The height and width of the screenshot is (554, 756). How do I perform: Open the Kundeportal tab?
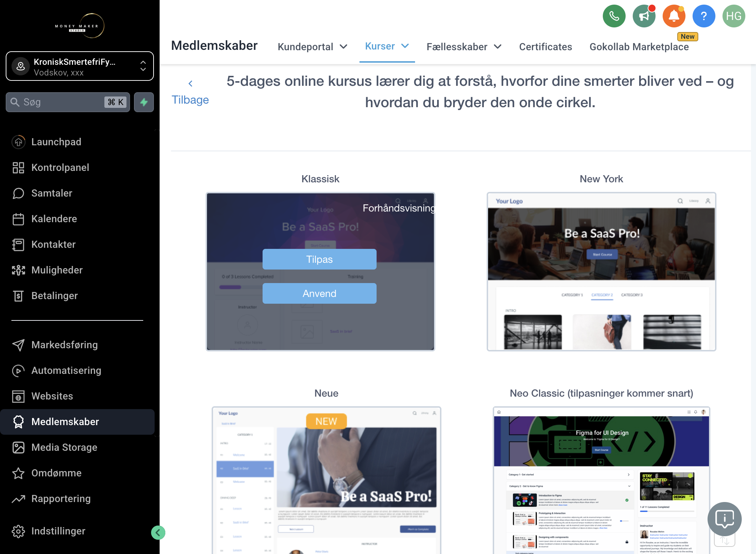306,47
